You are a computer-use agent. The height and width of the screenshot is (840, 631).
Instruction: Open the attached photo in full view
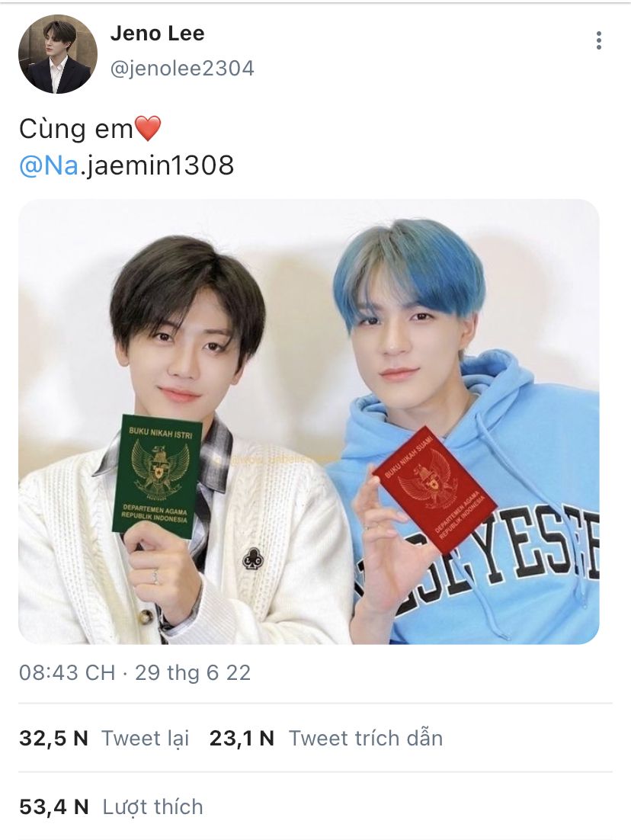[309, 422]
